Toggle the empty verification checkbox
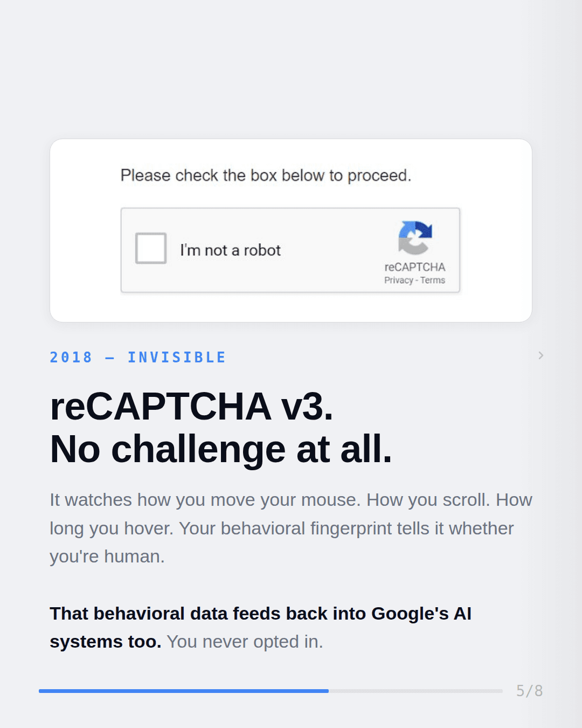 tap(151, 248)
